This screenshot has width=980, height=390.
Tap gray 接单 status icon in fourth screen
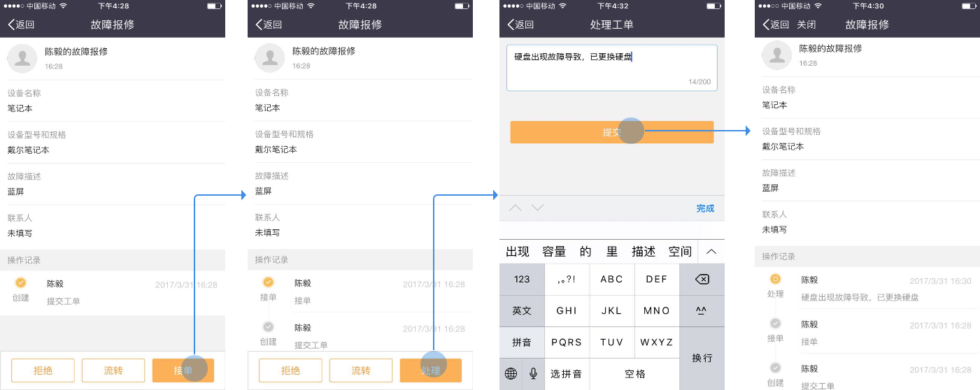tap(775, 323)
